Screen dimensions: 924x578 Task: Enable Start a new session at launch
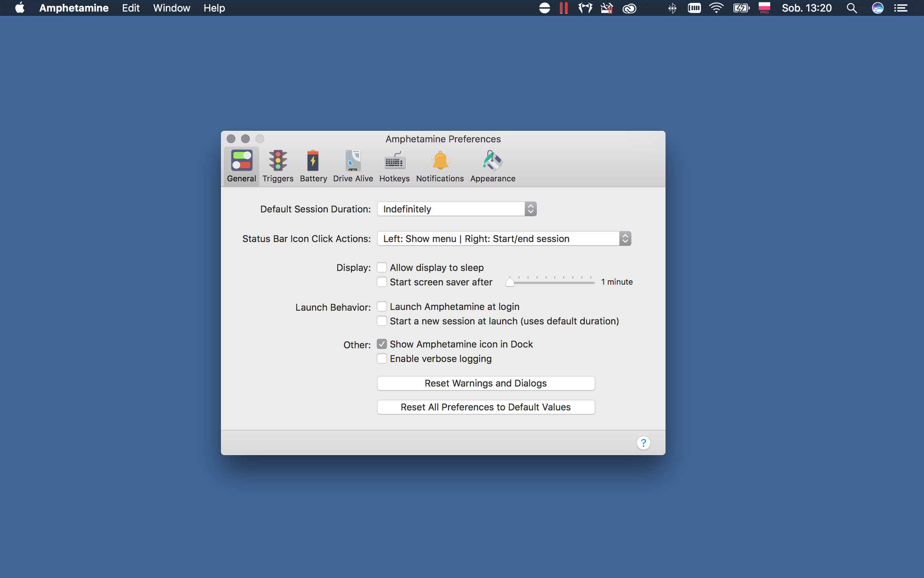click(x=382, y=321)
